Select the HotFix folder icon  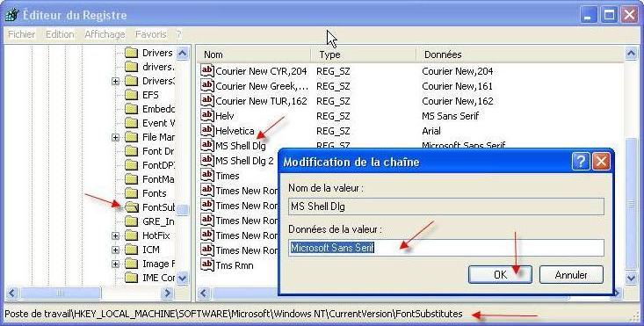[131, 235]
